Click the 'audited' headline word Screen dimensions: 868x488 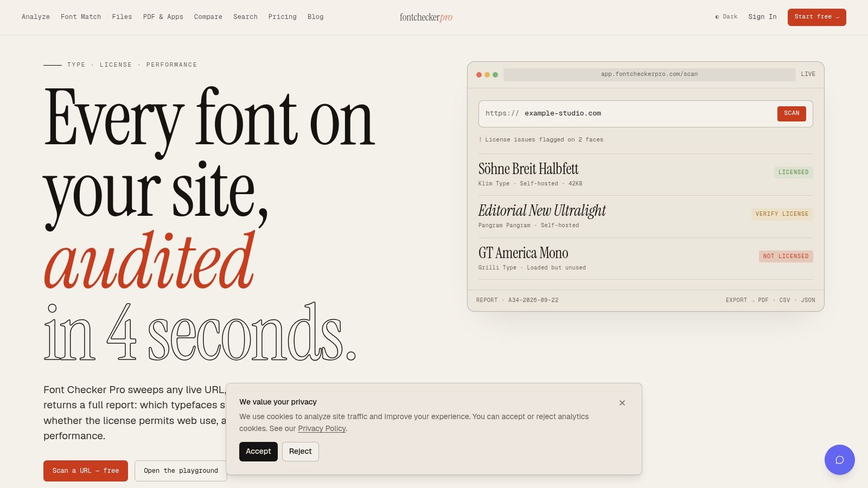tap(149, 261)
